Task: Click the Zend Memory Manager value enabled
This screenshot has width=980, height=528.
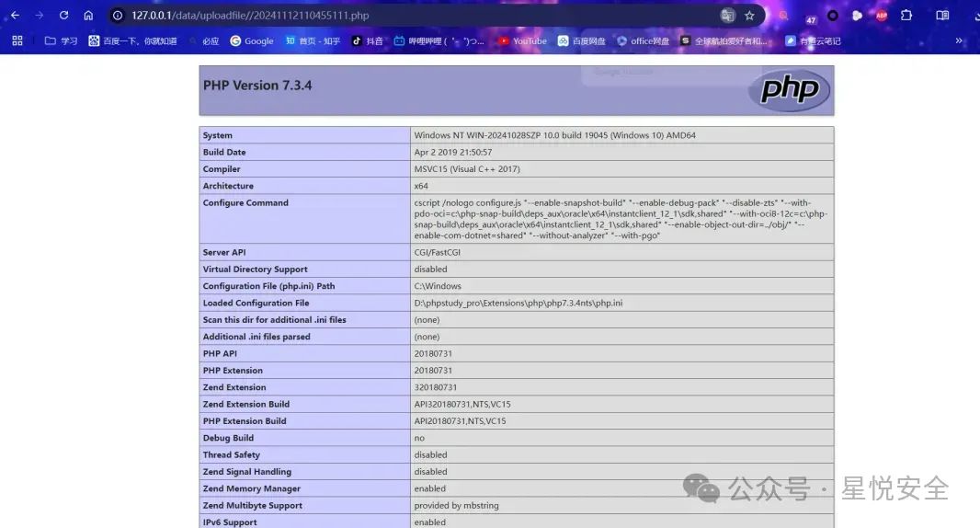Action: [429, 488]
